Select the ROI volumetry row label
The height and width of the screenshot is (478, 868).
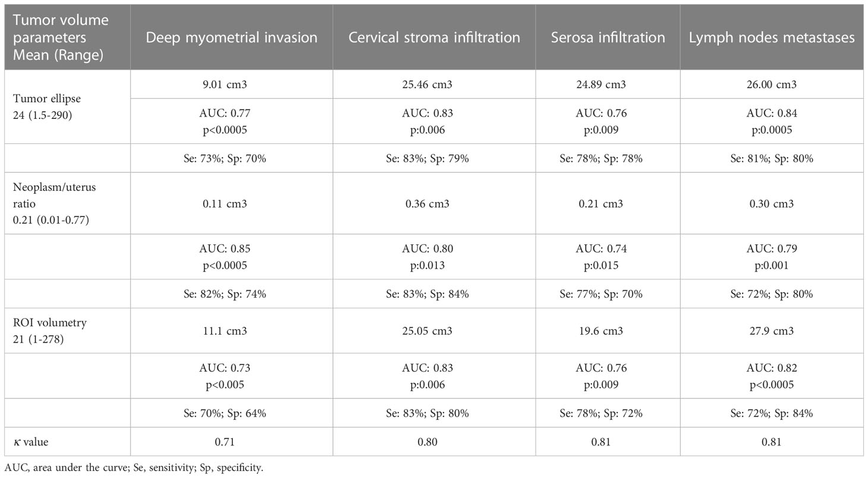point(49,331)
